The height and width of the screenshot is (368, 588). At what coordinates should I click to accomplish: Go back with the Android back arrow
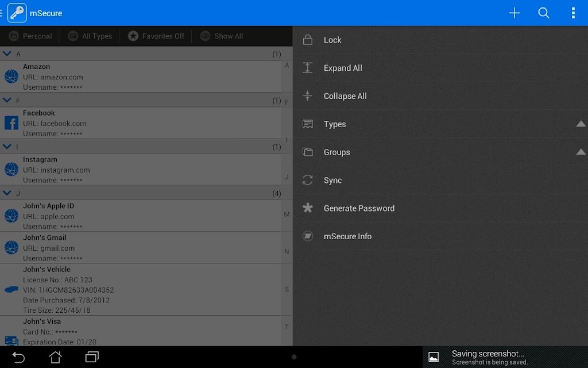pos(18,357)
